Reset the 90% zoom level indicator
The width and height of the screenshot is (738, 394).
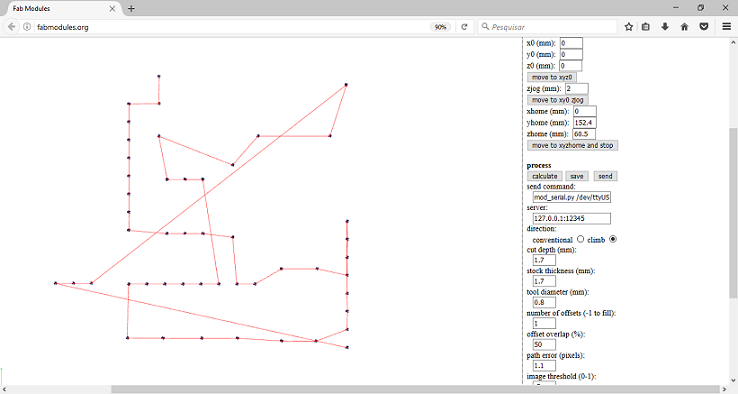(440, 27)
